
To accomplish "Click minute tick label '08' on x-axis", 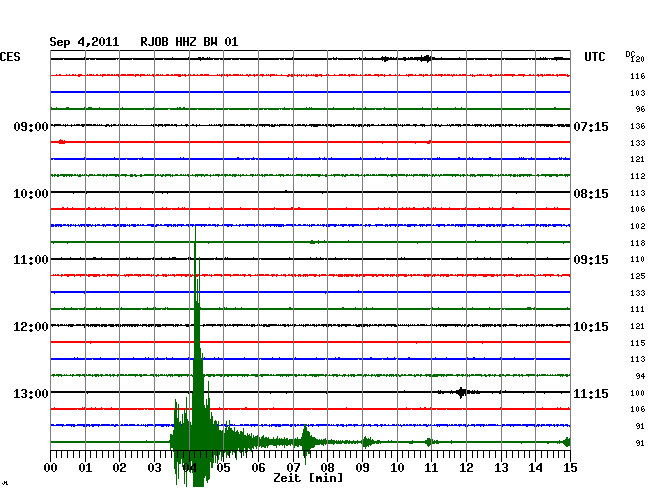I will [x=327, y=468].
